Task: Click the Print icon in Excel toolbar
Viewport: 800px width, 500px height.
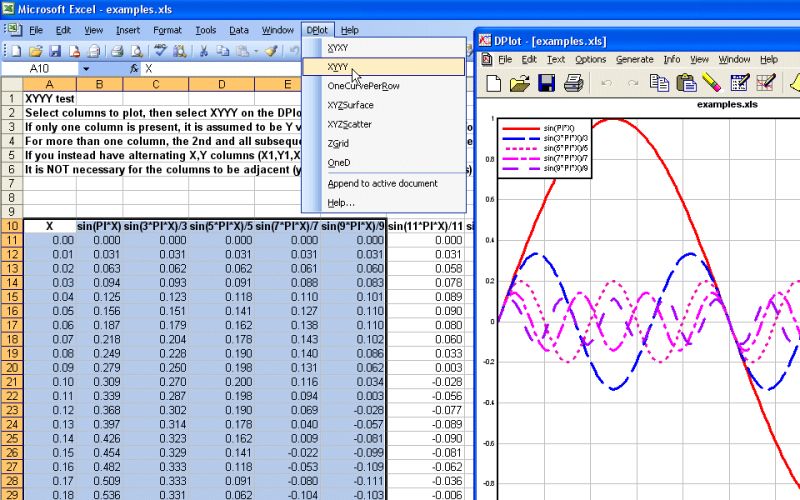Action: [117, 51]
